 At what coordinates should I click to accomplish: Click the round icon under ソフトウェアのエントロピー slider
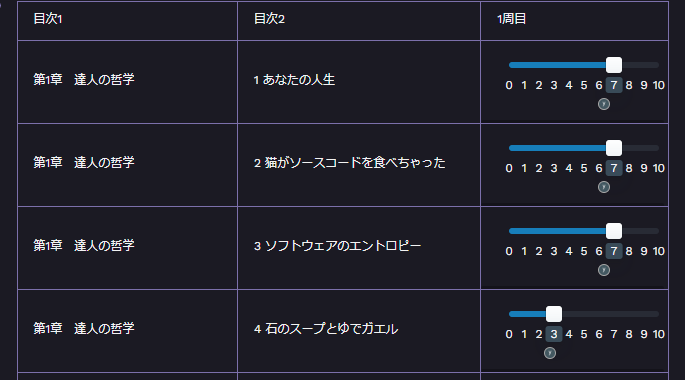pyautogui.click(x=604, y=270)
